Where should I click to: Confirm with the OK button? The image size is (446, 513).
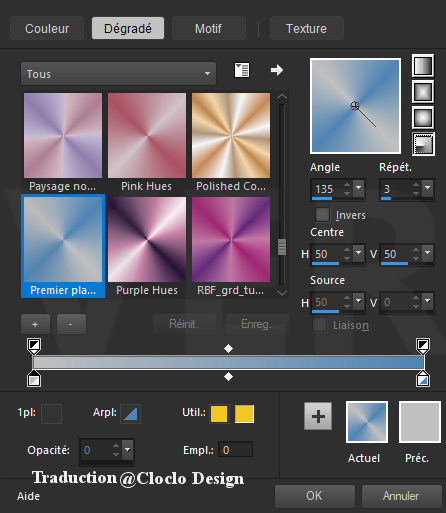[314, 496]
